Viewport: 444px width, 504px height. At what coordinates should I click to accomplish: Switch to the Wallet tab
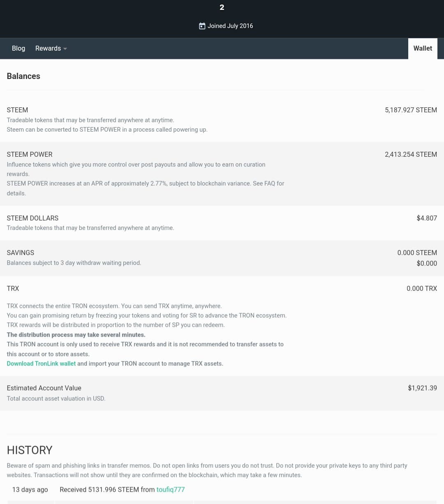click(423, 48)
